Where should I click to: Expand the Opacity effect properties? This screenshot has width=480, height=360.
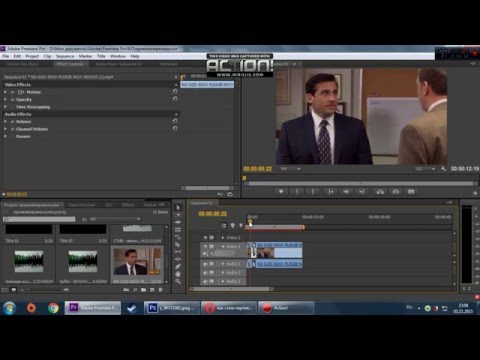[x=5, y=100]
